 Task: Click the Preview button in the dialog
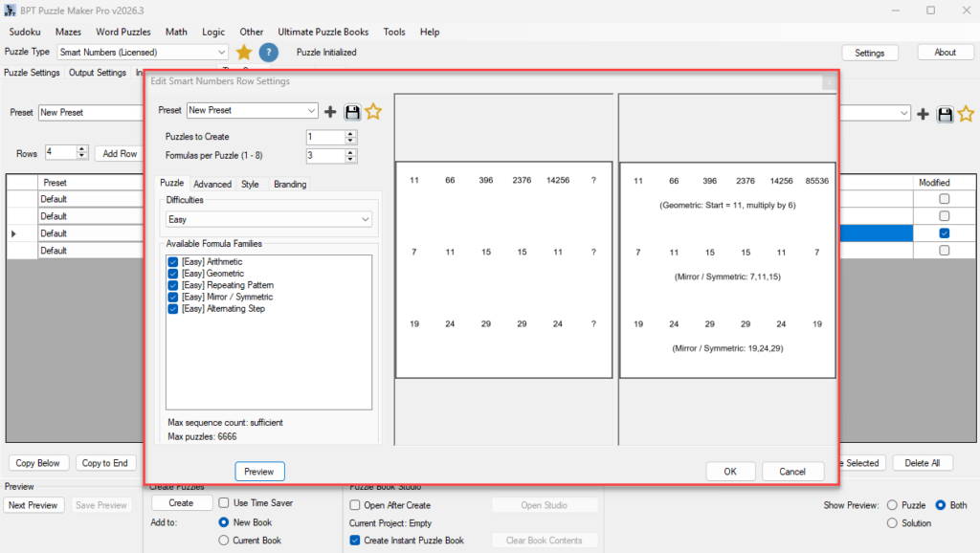(259, 472)
